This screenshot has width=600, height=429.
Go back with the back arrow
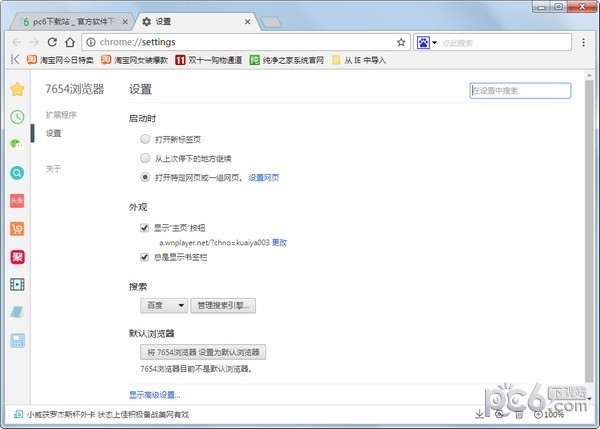[16, 42]
